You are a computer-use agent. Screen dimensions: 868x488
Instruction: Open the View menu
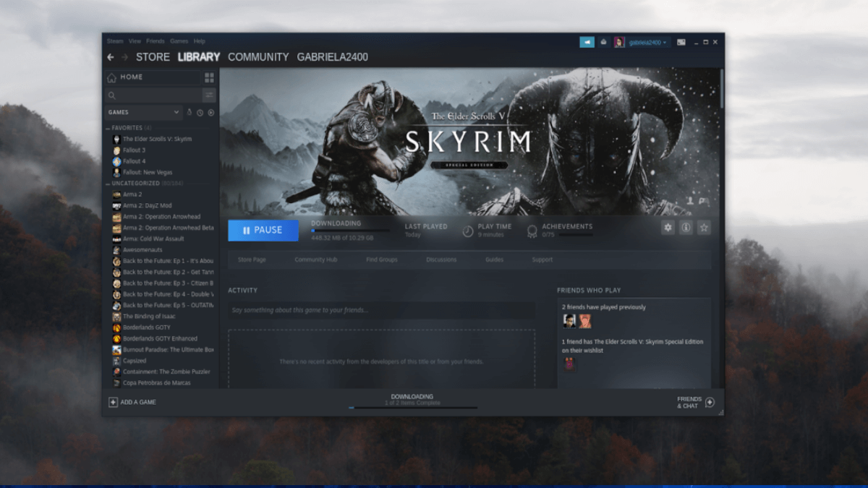click(x=135, y=41)
